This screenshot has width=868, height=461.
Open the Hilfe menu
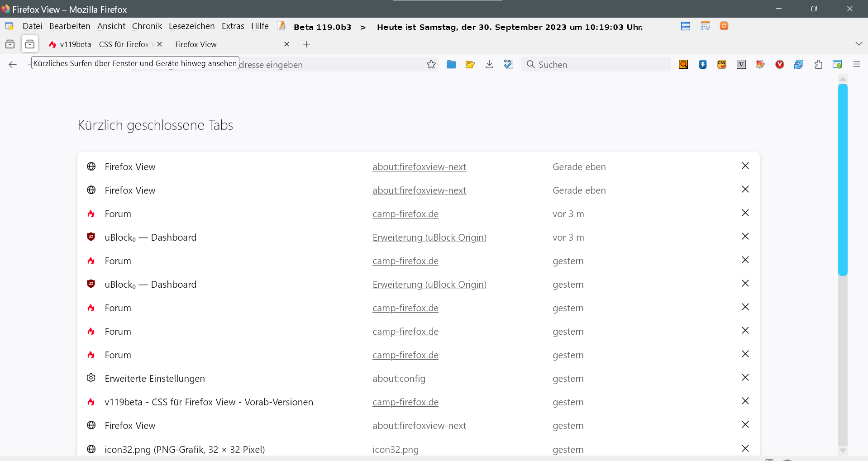(x=260, y=26)
